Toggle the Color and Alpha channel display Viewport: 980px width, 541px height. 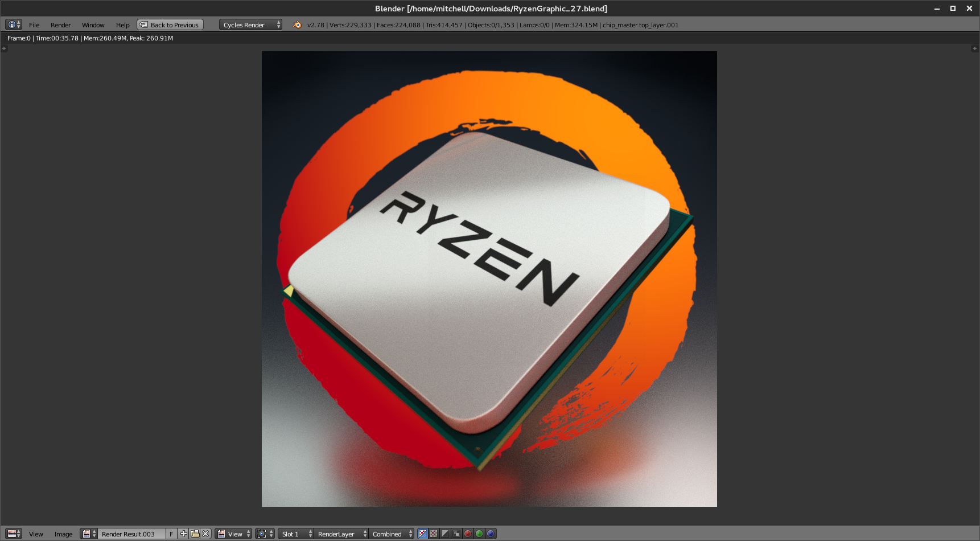[423, 534]
